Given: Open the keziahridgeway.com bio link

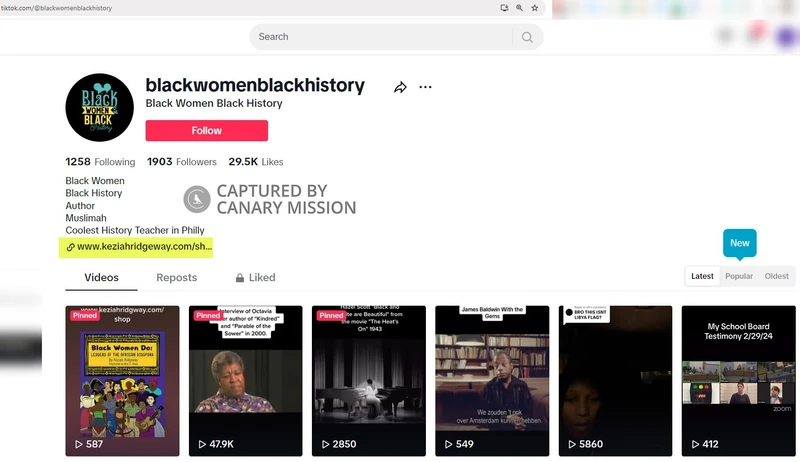Looking at the screenshot, I should click(139, 247).
